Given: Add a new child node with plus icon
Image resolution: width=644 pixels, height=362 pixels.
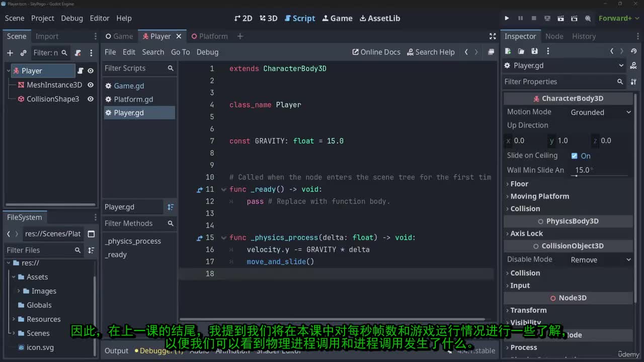Looking at the screenshot, I should [10, 53].
